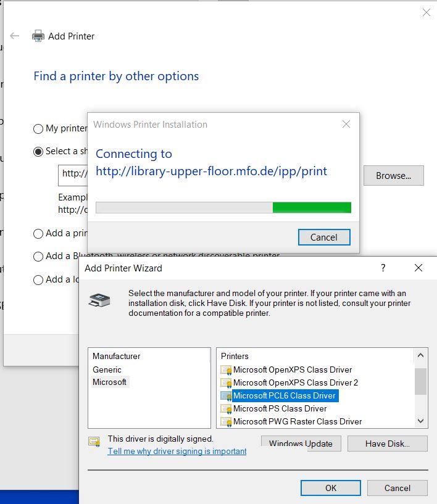Screen dimensions: 437x504
Task: Click the Have Disk... button
Action: click(x=388, y=444)
